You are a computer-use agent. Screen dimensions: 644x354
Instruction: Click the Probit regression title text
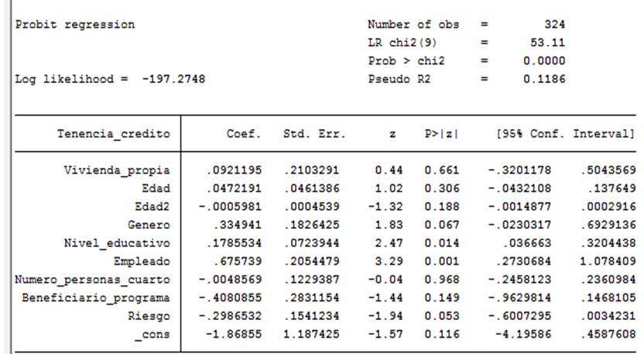pos(75,24)
